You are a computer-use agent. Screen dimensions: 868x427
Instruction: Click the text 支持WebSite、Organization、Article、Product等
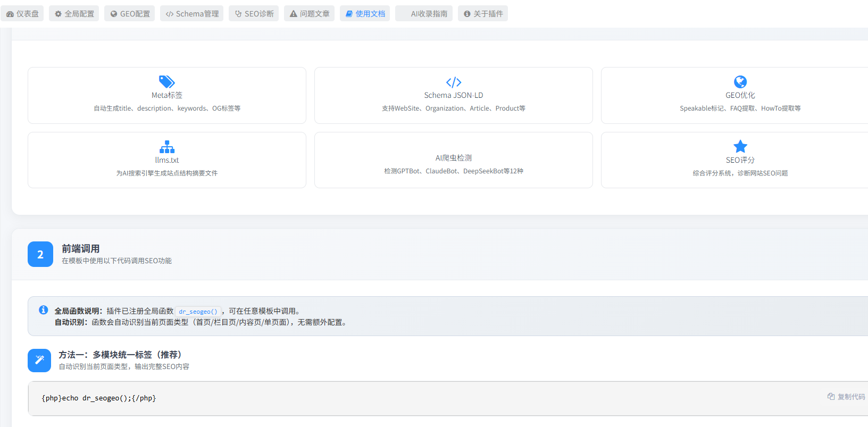coord(454,108)
